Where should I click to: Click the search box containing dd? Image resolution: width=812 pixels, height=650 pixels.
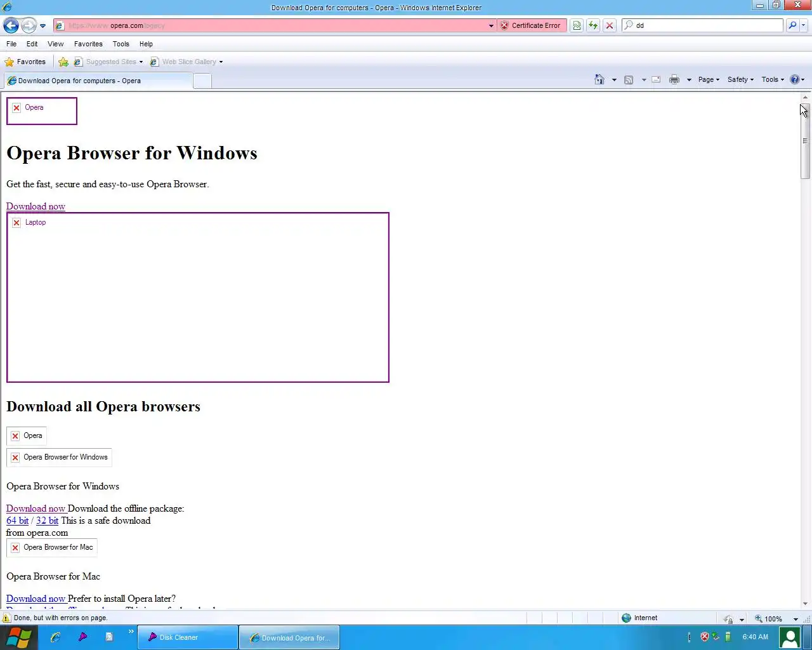pos(703,25)
